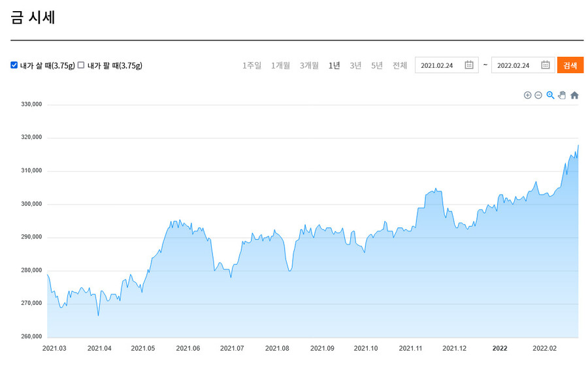Select the magnifier selection zoom tool
The image size is (588, 367).
(550, 95)
